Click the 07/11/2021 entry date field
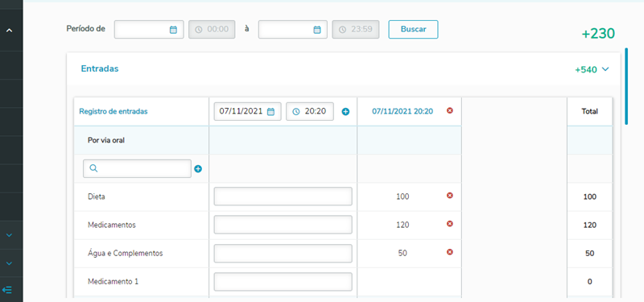The width and height of the screenshot is (644, 302). point(248,111)
